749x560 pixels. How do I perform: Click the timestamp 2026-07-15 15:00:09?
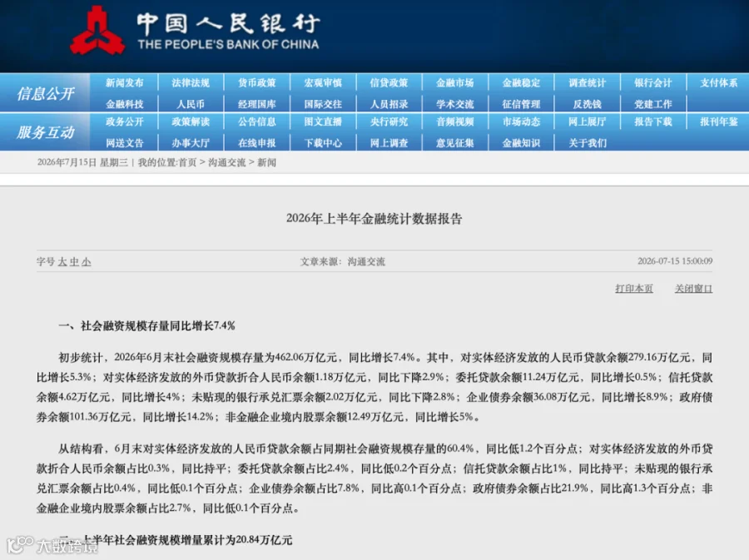point(675,261)
